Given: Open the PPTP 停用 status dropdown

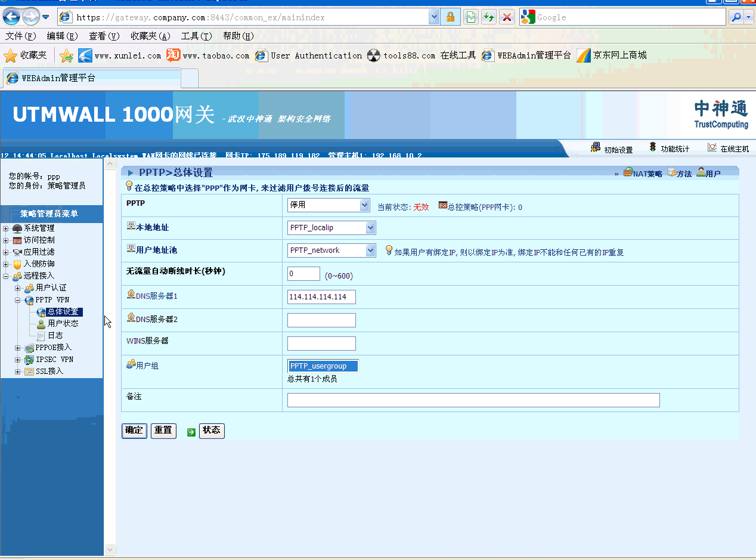Looking at the screenshot, I should coord(364,205).
